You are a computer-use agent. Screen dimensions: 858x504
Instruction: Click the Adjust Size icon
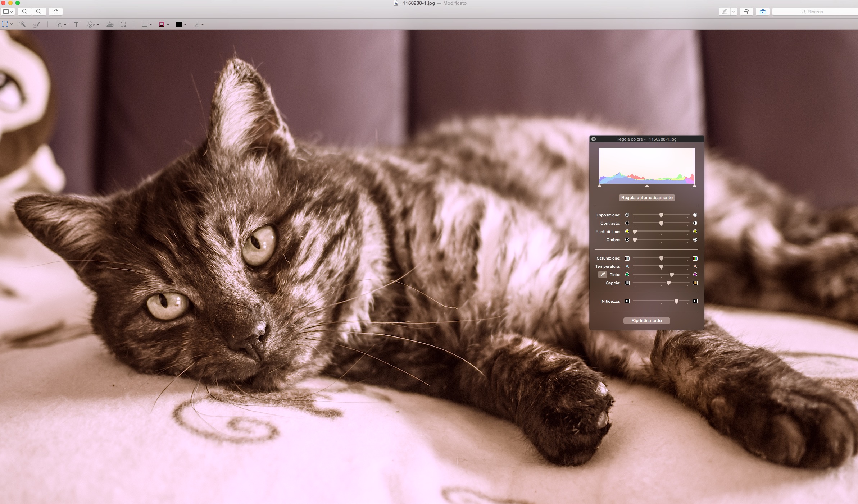point(123,24)
